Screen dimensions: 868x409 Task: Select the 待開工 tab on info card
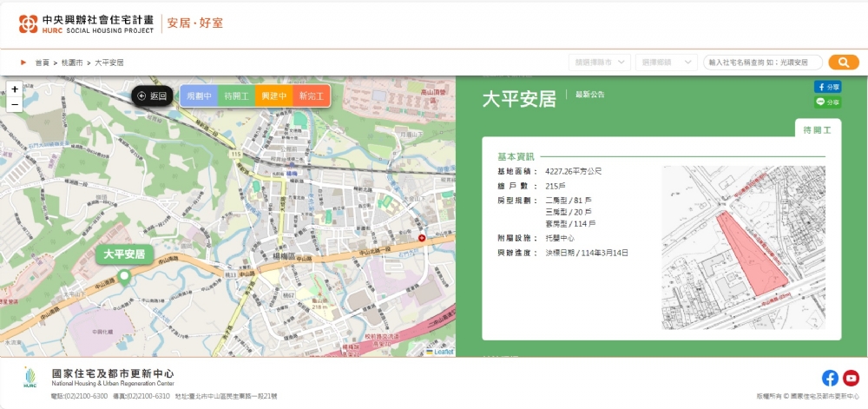(x=818, y=130)
